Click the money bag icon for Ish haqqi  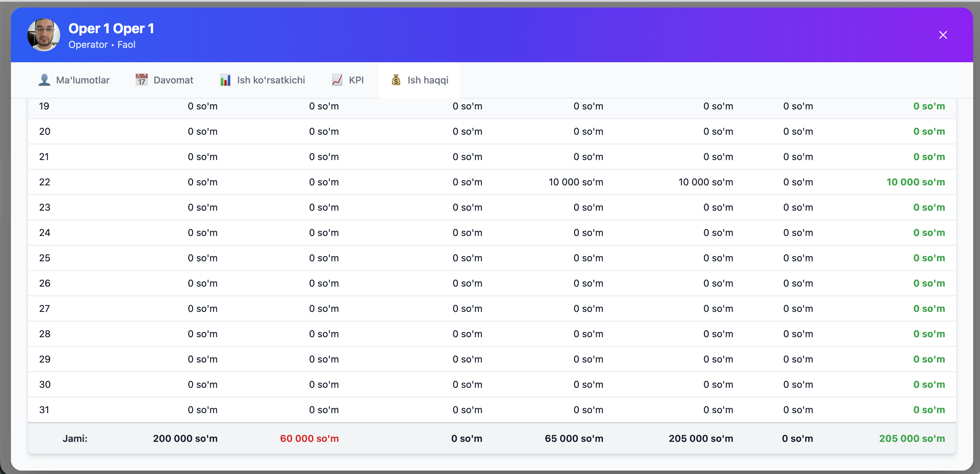[x=396, y=80]
